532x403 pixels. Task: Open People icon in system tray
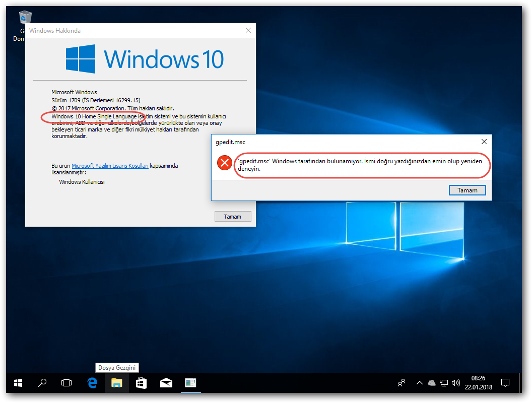402,383
